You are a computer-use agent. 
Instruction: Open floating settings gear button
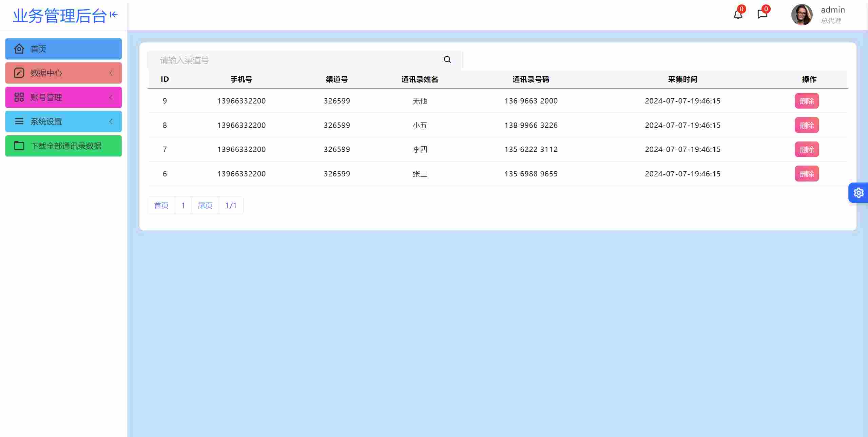click(x=859, y=193)
